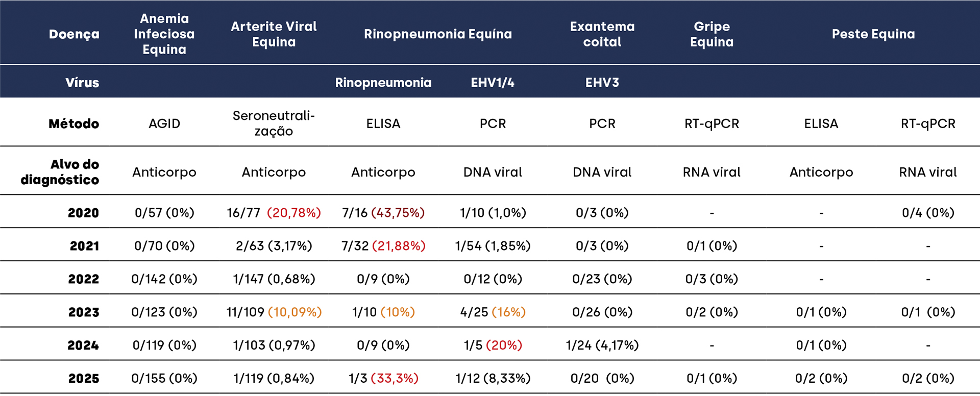Viewport: 980px width, 396px height.
Task: Select the Seroneutralização method cell
Action: pyautogui.click(x=274, y=123)
